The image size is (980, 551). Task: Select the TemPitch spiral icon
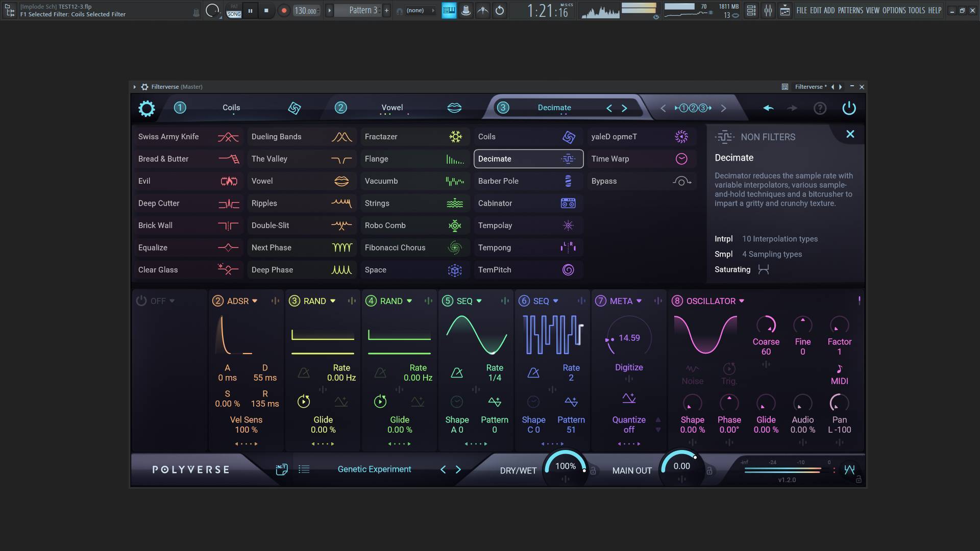568,270
